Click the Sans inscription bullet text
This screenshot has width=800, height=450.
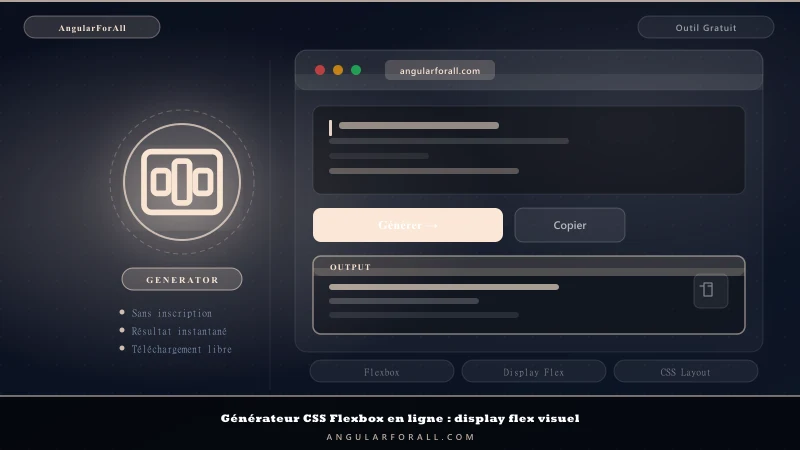click(171, 313)
